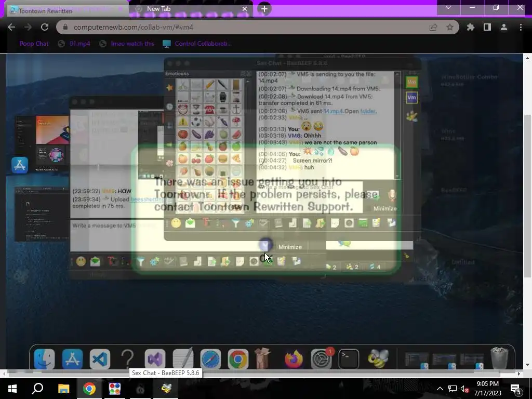Click the address bar URL
This screenshot has width=532, height=399.
[x=134, y=27]
